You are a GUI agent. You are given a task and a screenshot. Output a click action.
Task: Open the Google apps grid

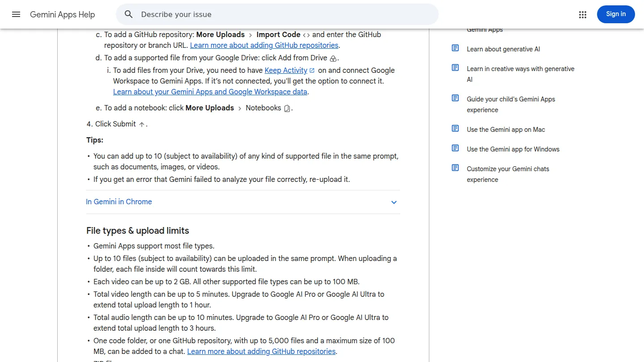point(582,15)
